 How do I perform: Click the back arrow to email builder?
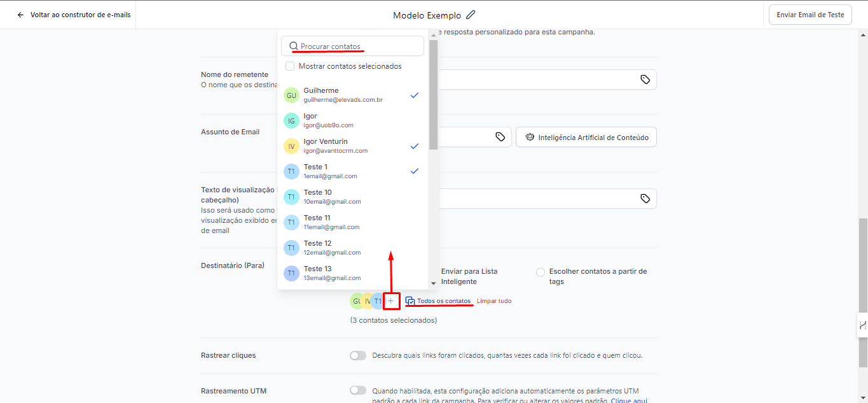[21, 15]
